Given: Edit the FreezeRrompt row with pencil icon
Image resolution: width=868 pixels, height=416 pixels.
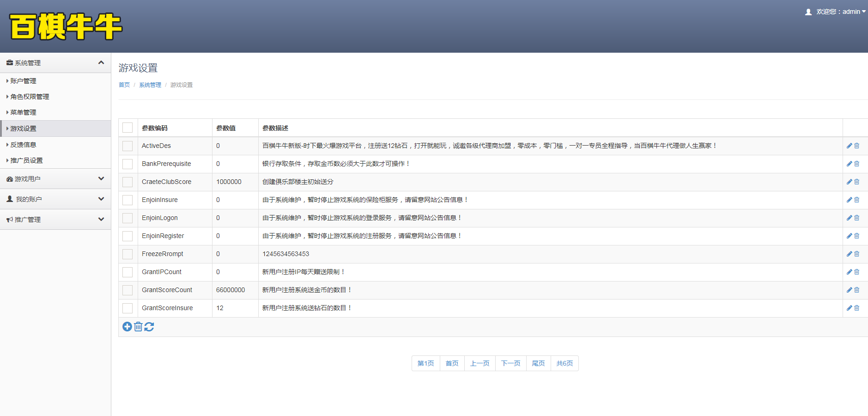Looking at the screenshot, I should click(849, 254).
